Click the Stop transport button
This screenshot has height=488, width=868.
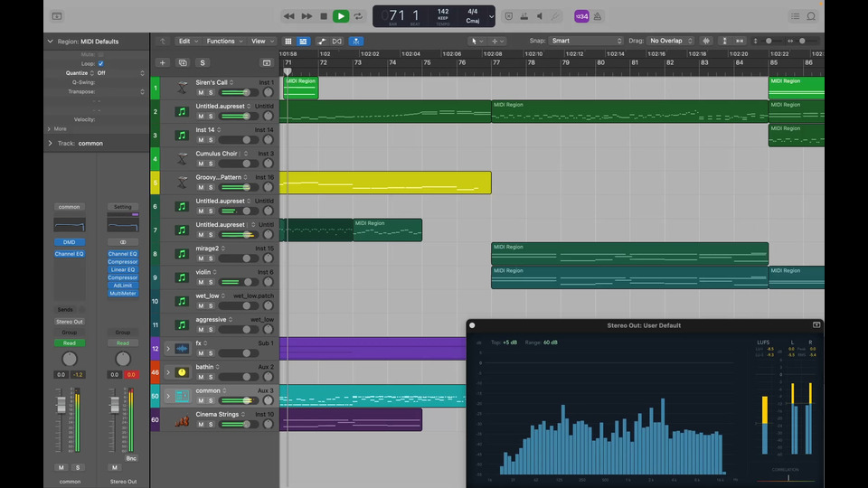[324, 16]
